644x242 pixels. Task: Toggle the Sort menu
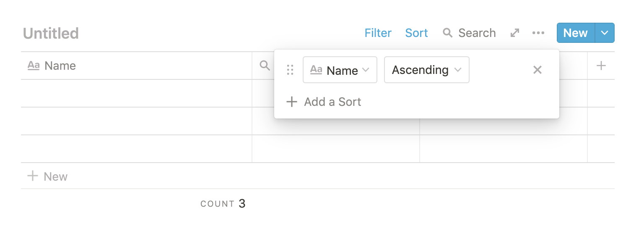click(x=416, y=33)
